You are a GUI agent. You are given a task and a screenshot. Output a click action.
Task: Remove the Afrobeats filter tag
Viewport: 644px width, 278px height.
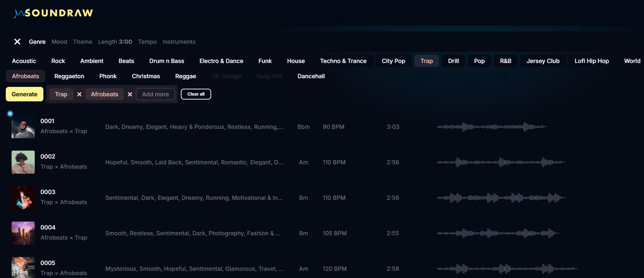point(130,94)
